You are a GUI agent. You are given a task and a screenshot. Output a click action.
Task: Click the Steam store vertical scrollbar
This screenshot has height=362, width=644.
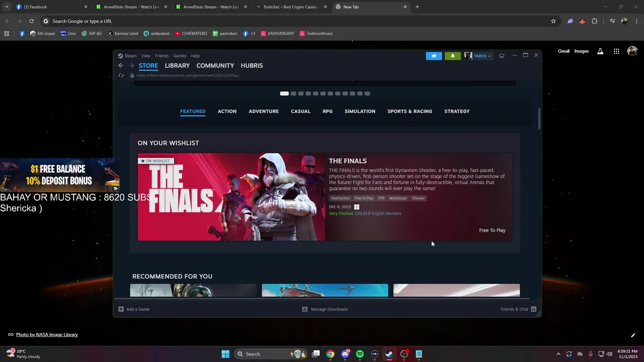[539, 119]
